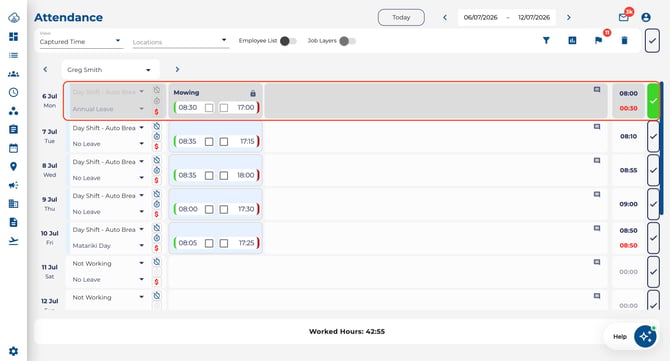Screen dimensions: 670x361
Task: Click the 17:30 end time on 9 Jul
Action: tap(246, 209)
